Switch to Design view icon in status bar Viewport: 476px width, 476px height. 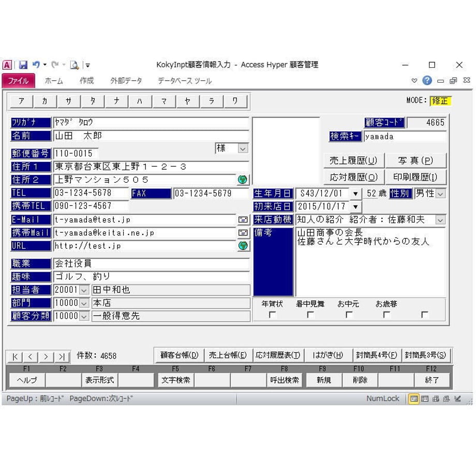(x=457, y=398)
